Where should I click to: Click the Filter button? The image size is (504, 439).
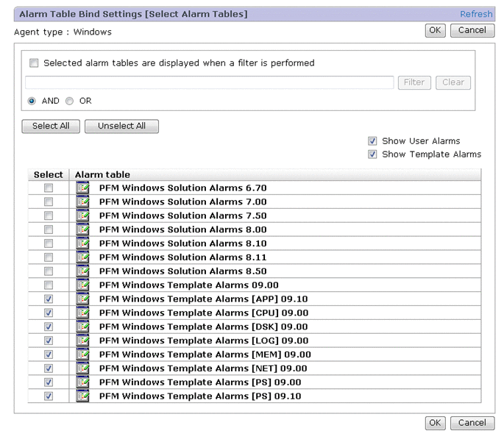414,82
